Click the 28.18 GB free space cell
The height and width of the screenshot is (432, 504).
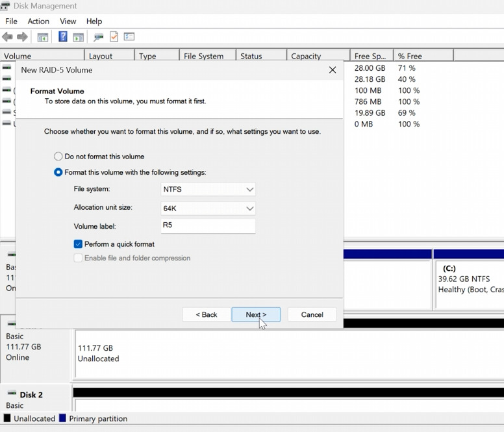pos(370,79)
